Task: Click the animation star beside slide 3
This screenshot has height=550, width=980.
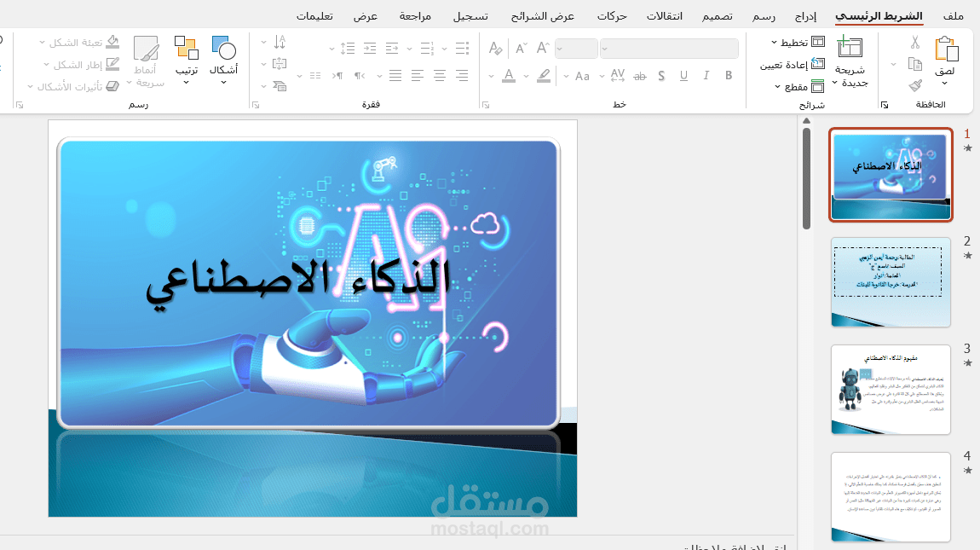Action: (x=967, y=363)
